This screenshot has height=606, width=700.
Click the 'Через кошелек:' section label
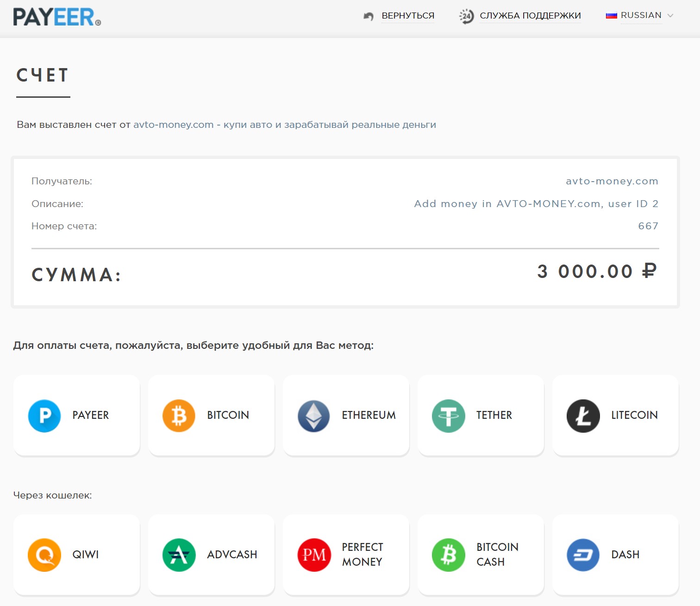52,495
